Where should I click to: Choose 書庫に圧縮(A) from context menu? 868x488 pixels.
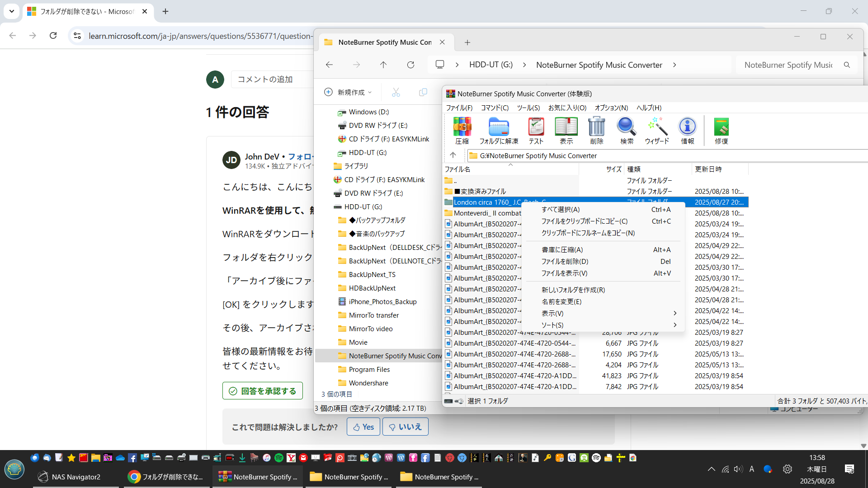[603, 249]
